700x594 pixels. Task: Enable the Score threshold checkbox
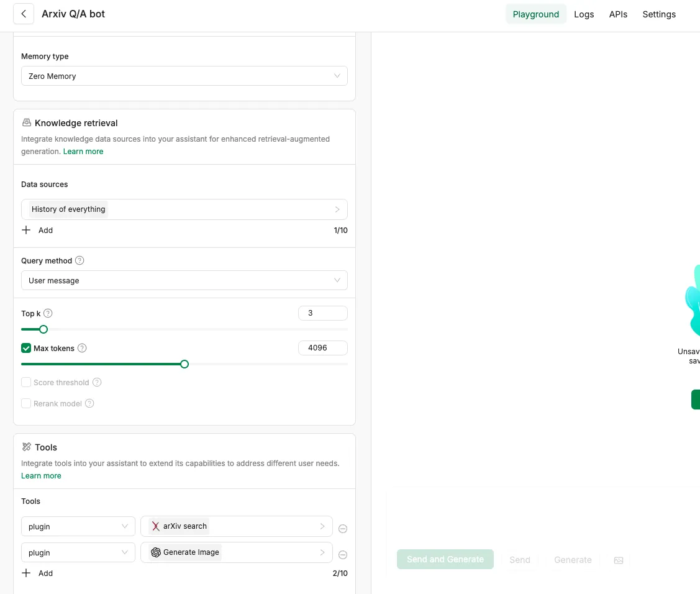click(x=26, y=383)
